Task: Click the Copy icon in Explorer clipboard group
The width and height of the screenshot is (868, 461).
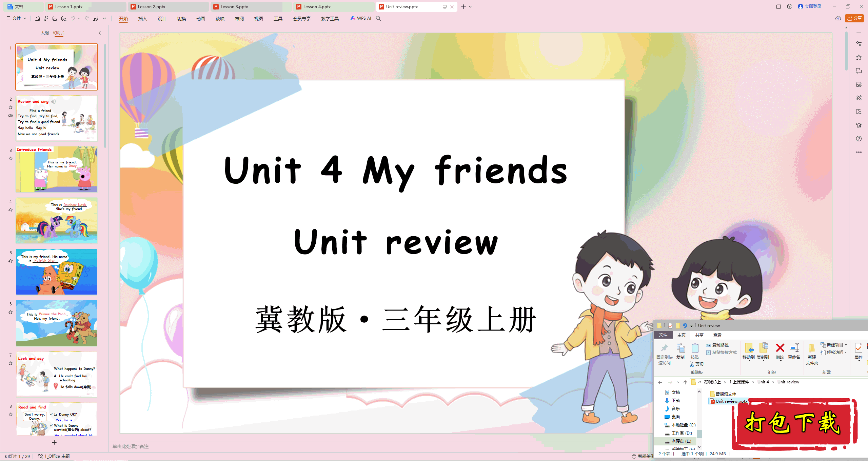Action: (x=680, y=348)
